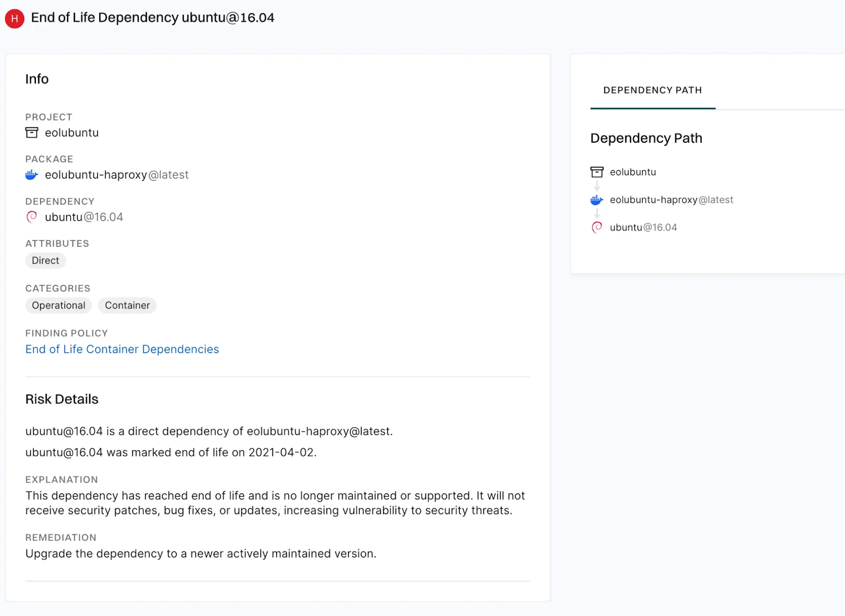Select the Operational category tag

[59, 305]
